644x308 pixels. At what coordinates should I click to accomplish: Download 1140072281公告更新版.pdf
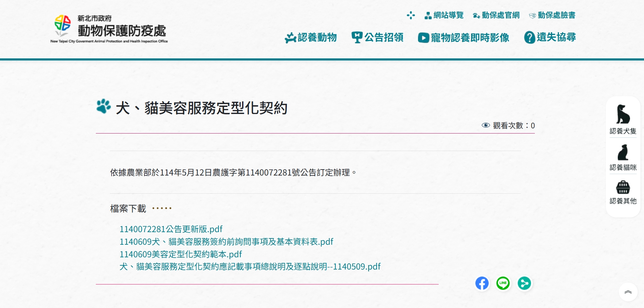tap(171, 229)
